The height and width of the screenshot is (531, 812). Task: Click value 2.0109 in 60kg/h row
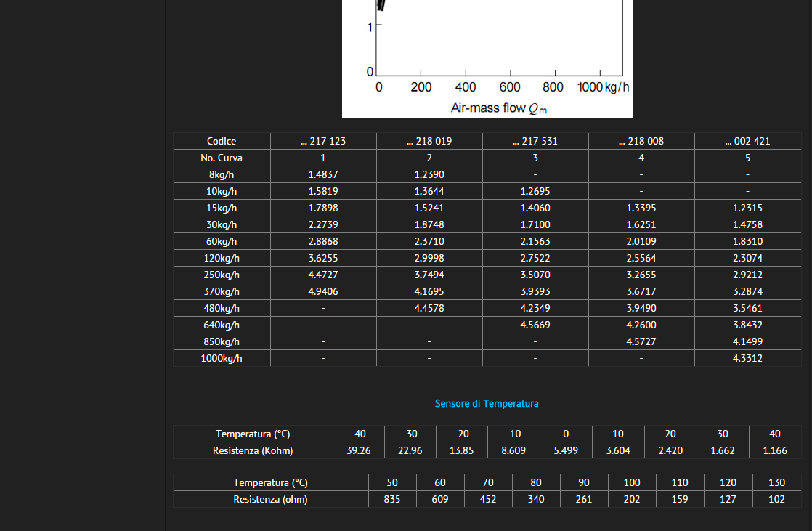(x=641, y=241)
